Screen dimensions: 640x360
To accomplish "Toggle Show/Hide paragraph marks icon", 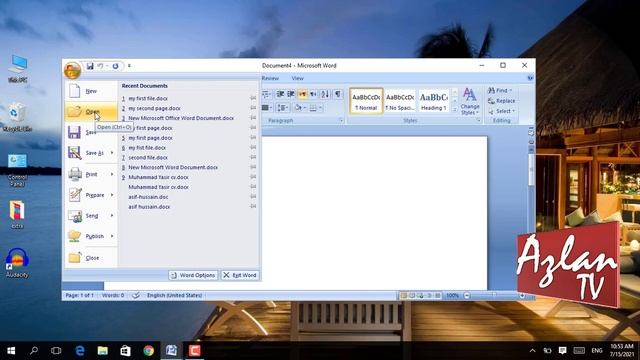I will point(338,94).
